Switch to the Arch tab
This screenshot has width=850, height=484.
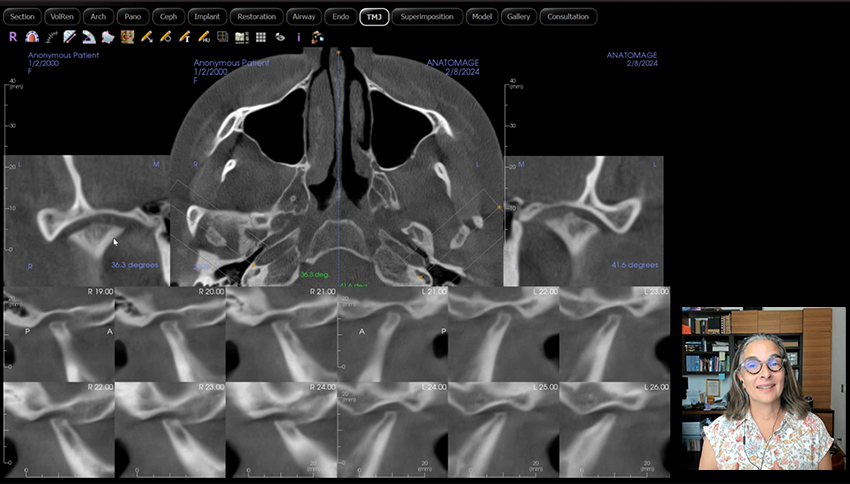click(98, 17)
